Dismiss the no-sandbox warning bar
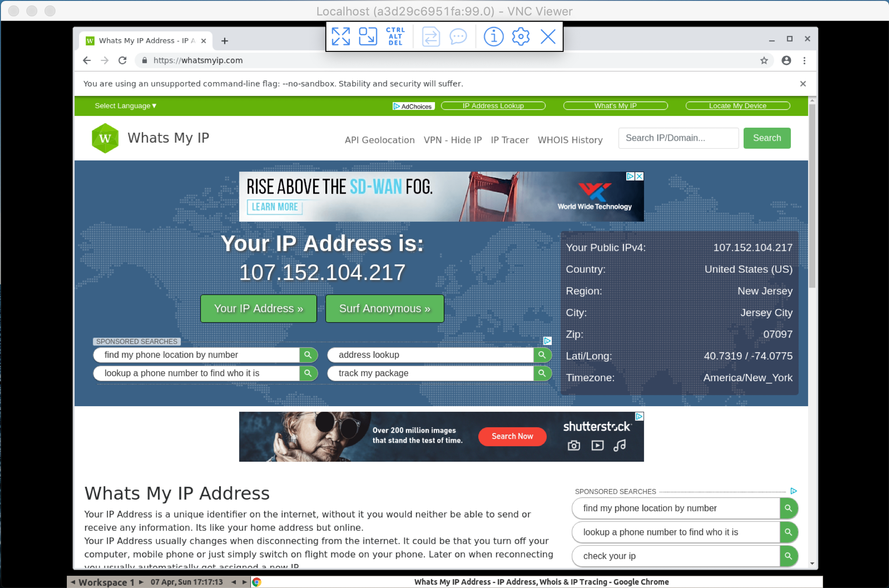Viewport: 889px width, 588px height. click(803, 84)
